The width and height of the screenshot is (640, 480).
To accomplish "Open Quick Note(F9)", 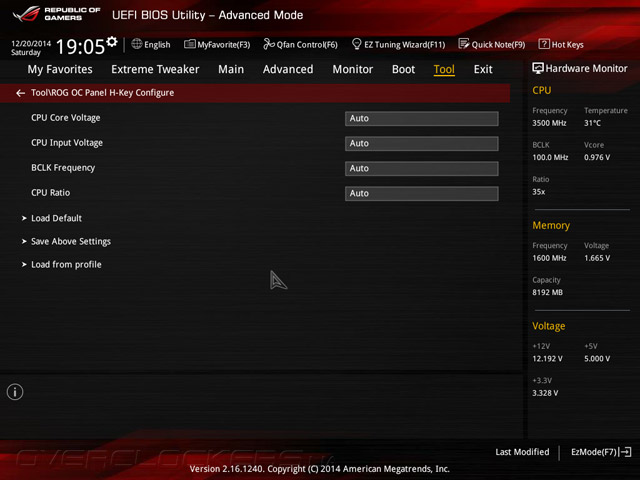I will [492, 44].
